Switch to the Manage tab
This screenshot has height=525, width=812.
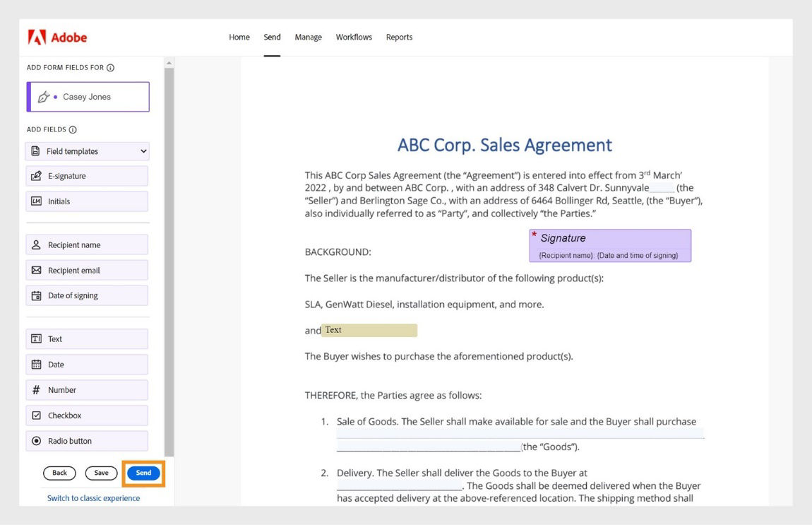[308, 37]
